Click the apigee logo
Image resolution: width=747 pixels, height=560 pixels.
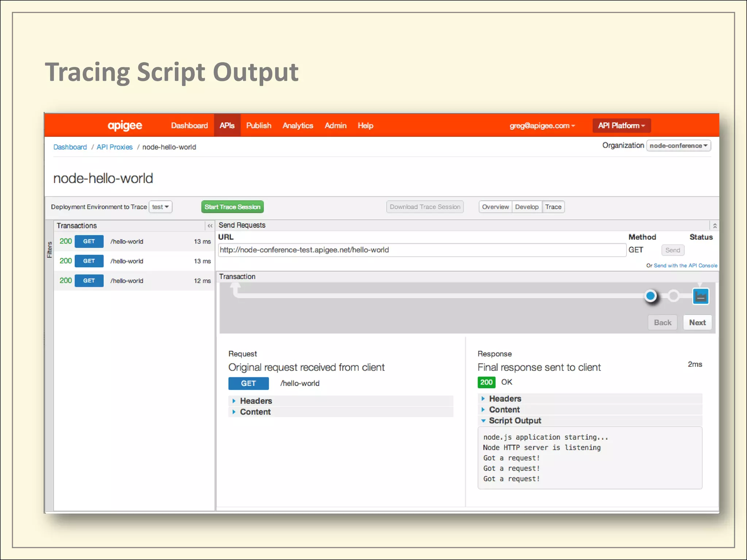click(125, 126)
